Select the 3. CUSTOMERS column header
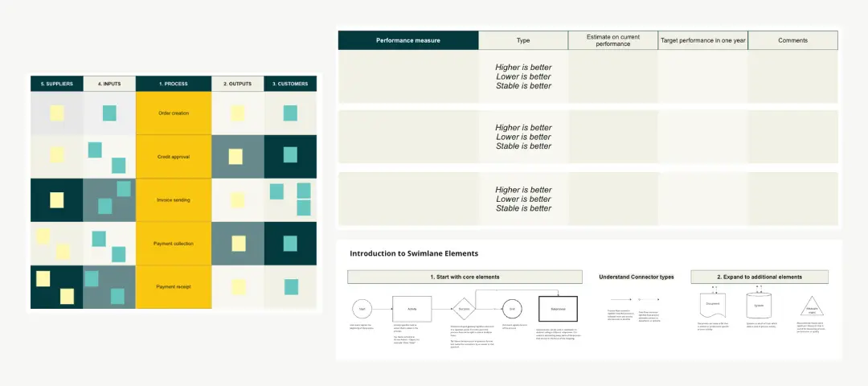Image resolution: width=868 pixels, height=386 pixels. (290, 84)
